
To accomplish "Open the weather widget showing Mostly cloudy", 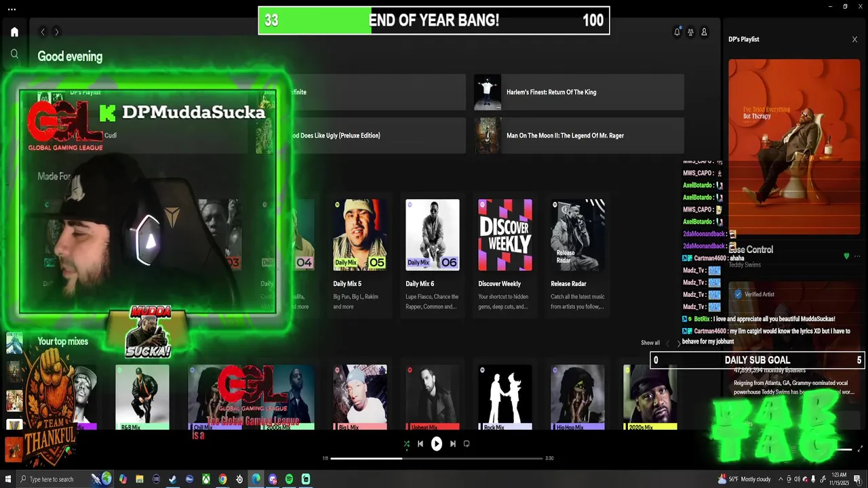I will [x=745, y=479].
